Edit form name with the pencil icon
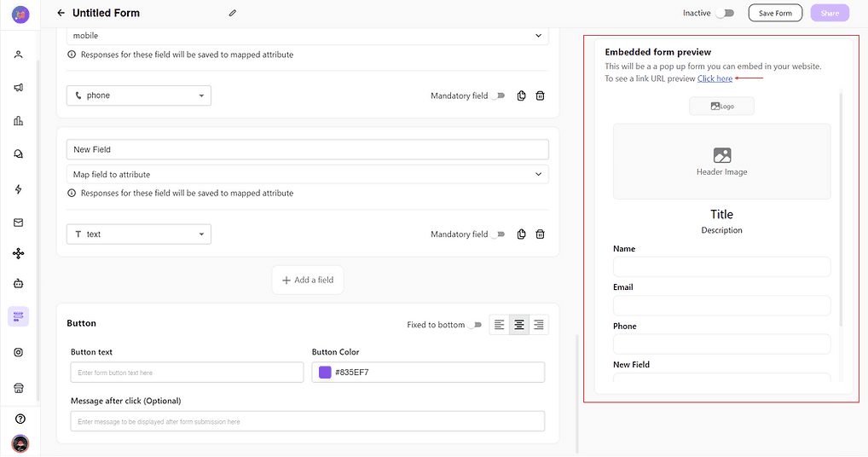Image resolution: width=868 pixels, height=457 pixels. [233, 13]
